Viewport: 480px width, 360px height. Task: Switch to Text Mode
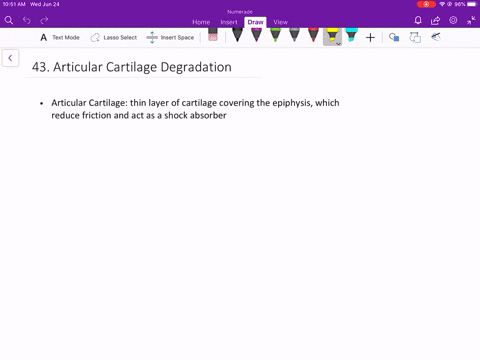click(x=60, y=37)
